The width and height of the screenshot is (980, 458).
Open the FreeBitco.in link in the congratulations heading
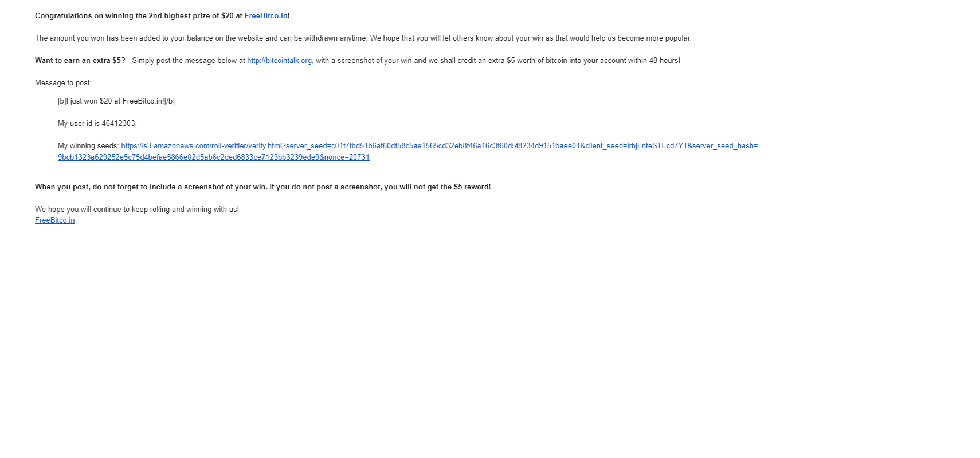[x=266, y=16]
